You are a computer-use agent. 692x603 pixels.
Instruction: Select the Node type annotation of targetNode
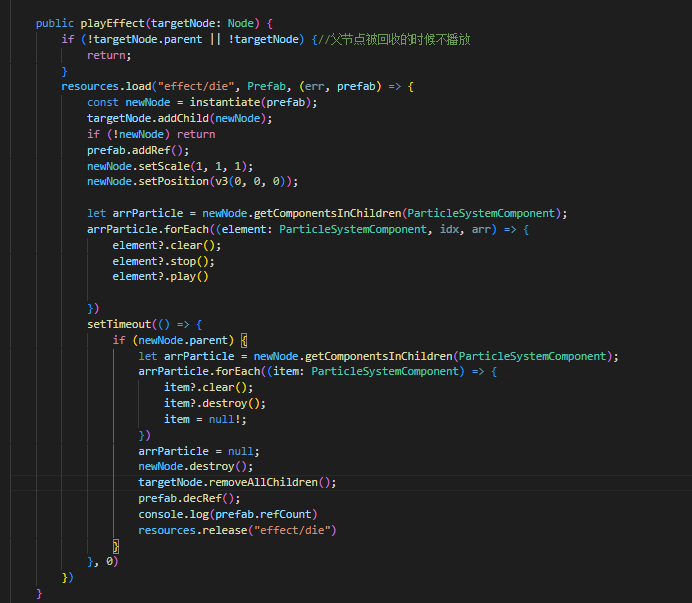(241, 23)
